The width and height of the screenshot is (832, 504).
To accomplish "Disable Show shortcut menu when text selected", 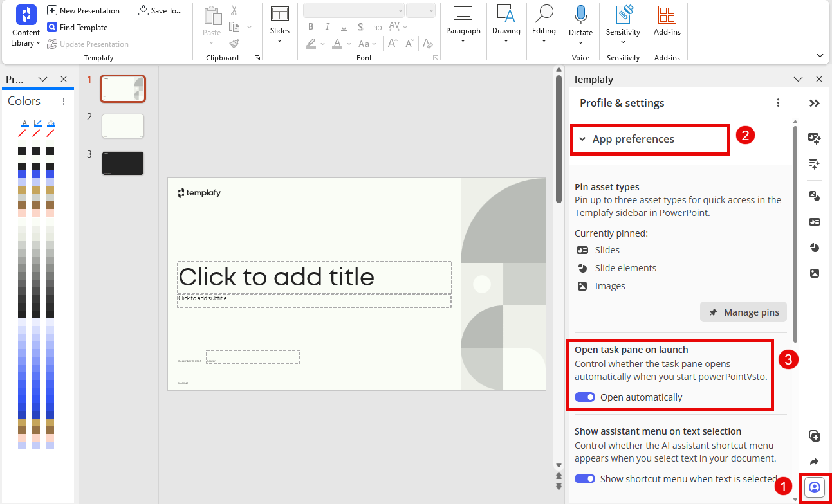I will (585, 478).
